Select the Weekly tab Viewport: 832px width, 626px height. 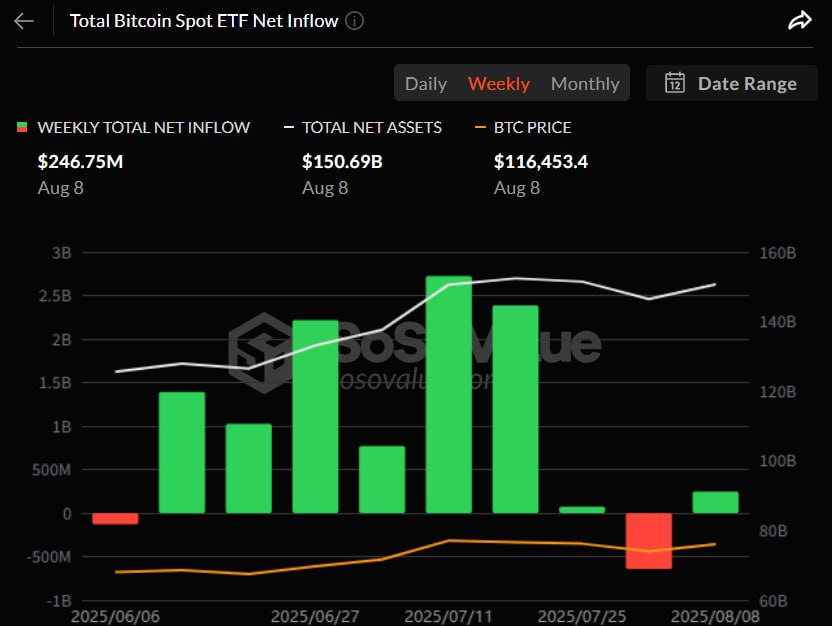coord(499,83)
